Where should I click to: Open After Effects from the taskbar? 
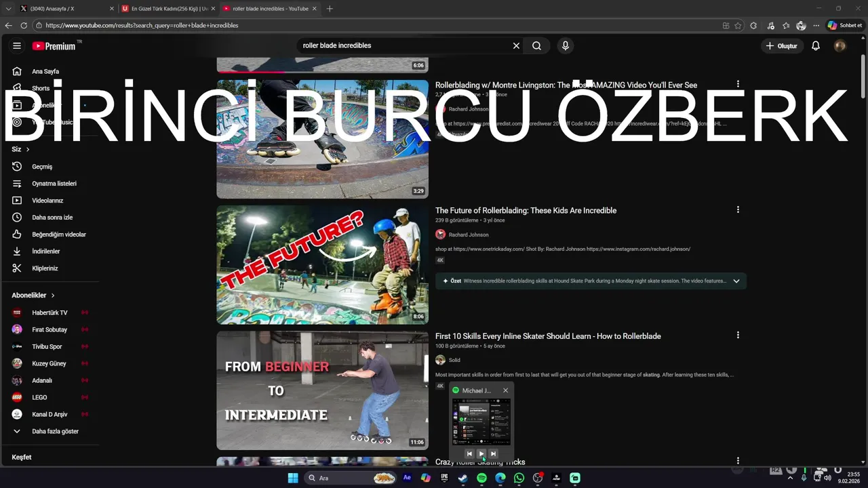pos(407,478)
